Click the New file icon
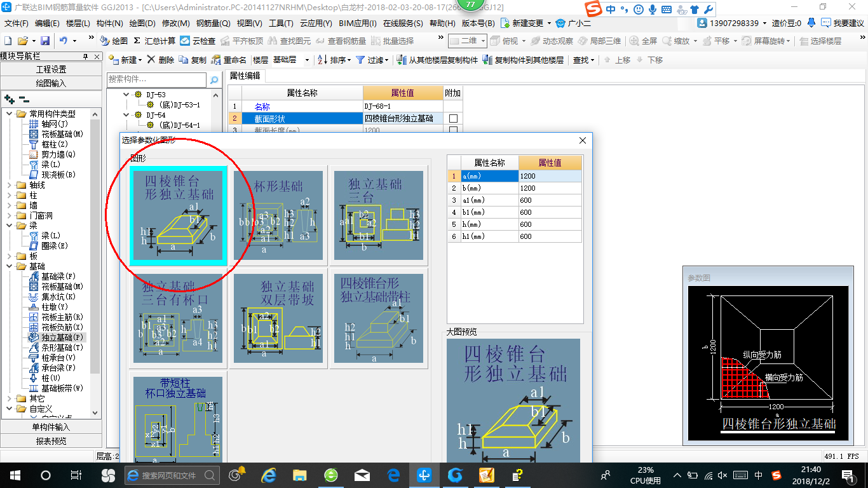Viewport: 868px width, 488px height. (8, 41)
